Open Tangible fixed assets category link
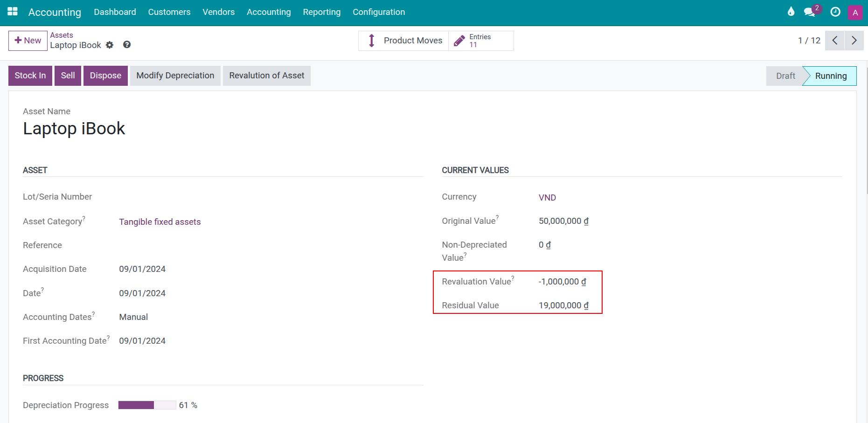Screen dimensions: 868x423 point(160,222)
